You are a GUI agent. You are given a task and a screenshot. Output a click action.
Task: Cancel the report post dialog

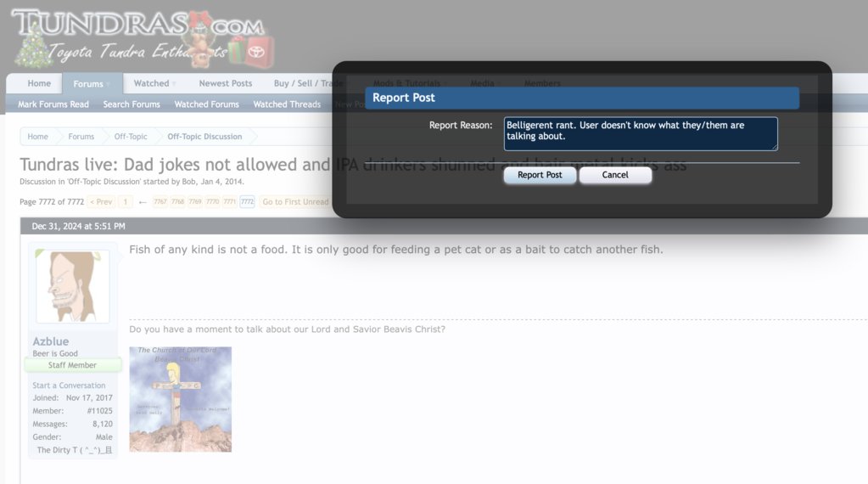[x=615, y=175]
